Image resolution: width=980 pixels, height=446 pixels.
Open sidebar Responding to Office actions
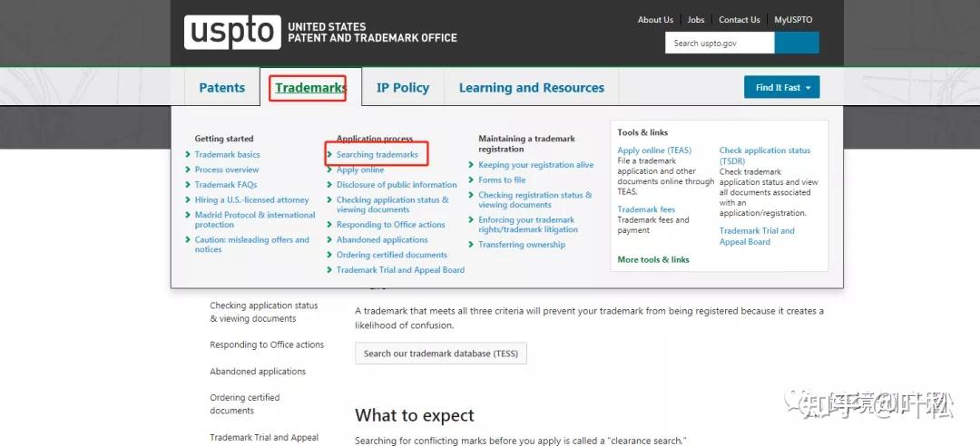267,344
